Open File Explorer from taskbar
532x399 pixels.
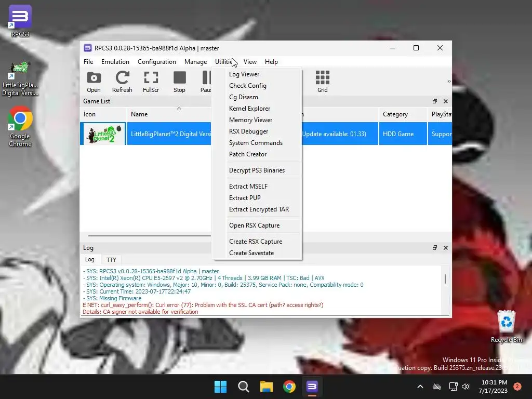[x=267, y=387]
